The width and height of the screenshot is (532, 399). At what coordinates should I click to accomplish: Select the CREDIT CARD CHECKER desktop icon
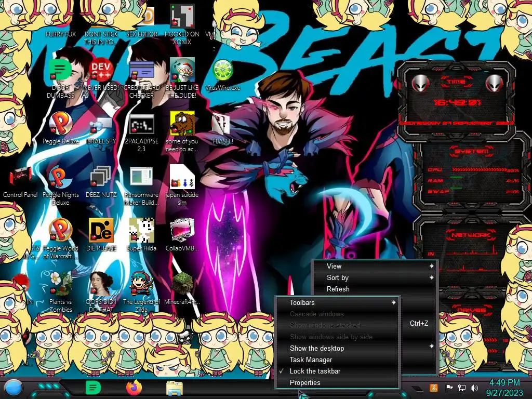142,70
